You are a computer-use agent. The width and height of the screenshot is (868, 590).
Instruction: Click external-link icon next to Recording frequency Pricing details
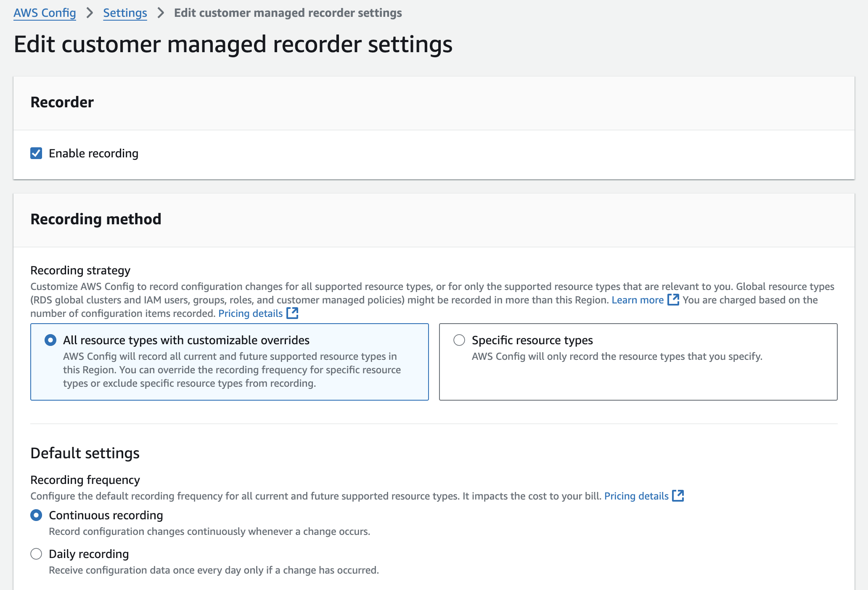[678, 496]
